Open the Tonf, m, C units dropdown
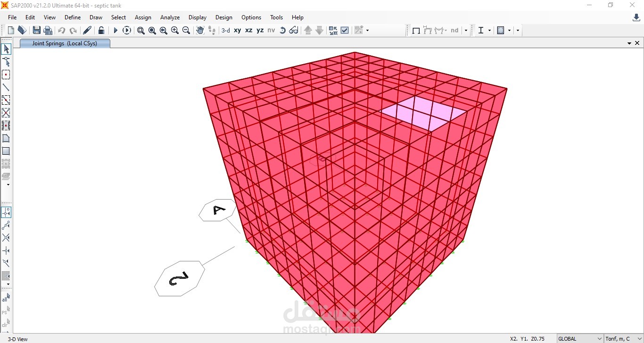 point(624,339)
